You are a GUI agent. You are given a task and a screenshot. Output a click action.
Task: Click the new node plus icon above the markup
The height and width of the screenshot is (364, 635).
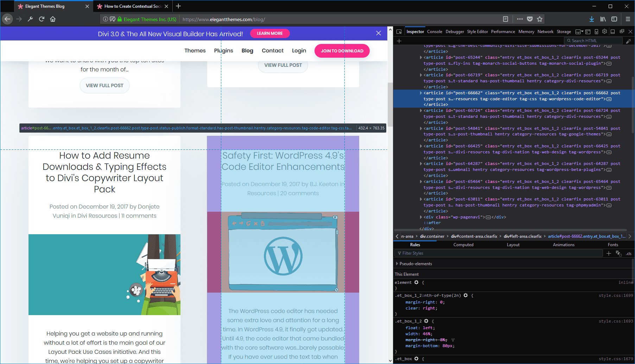[399, 41]
